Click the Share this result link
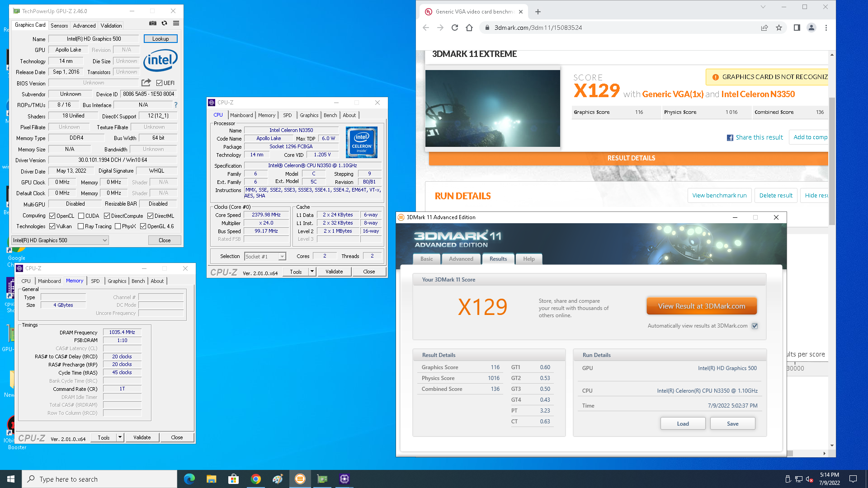 [755, 137]
